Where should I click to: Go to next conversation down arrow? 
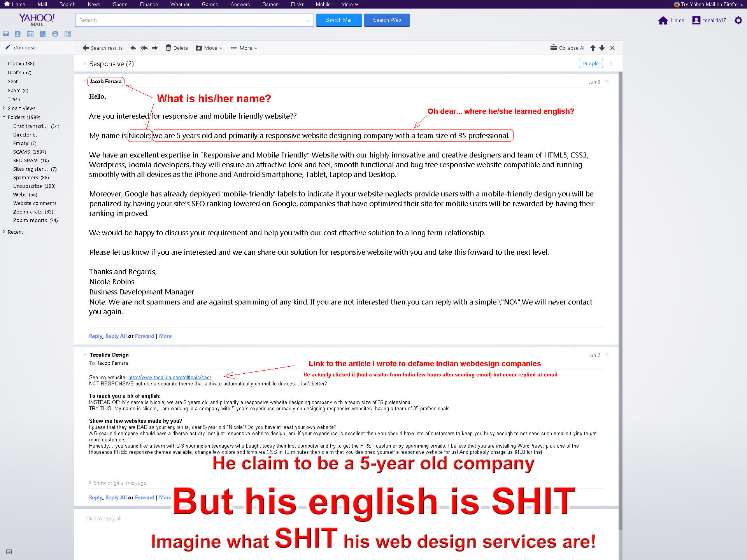pos(602,48)
